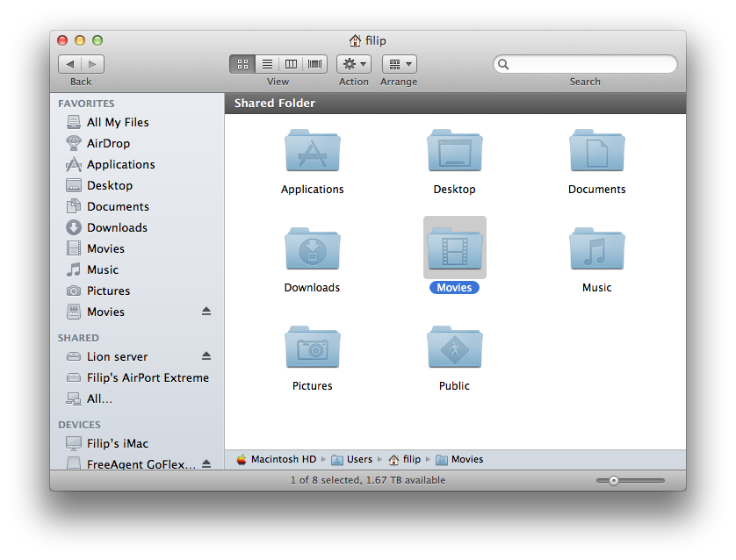Viewport: 736px width, 560px height.
Task: Open the Applications folder icon
Action: (312, 153)
